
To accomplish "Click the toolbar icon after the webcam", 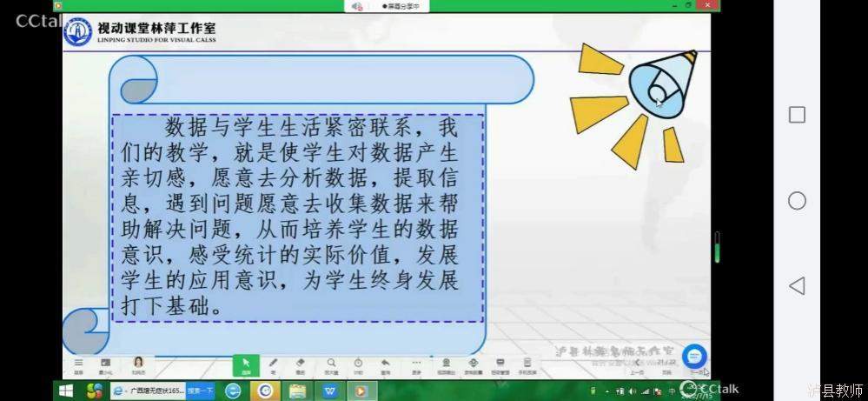I will [474, 365].
